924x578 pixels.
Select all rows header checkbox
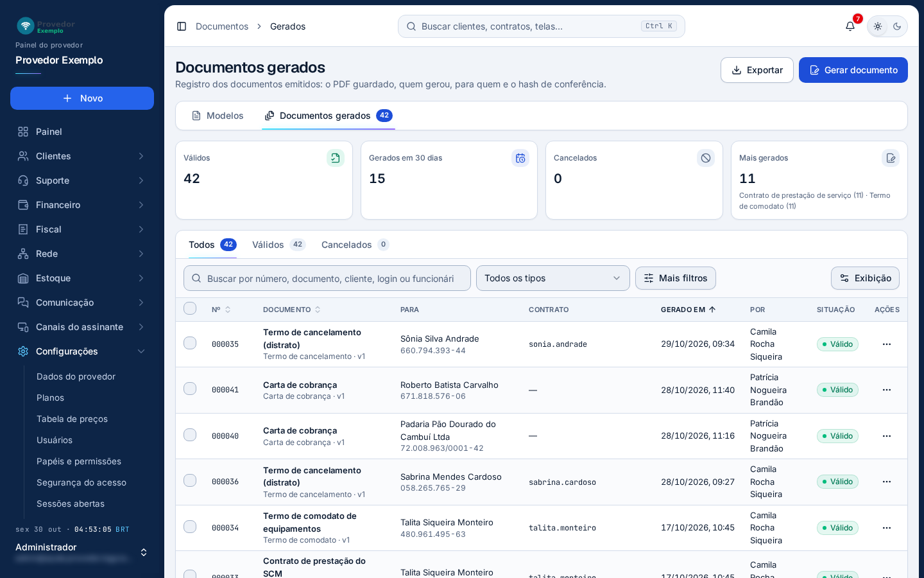(190, 308)
